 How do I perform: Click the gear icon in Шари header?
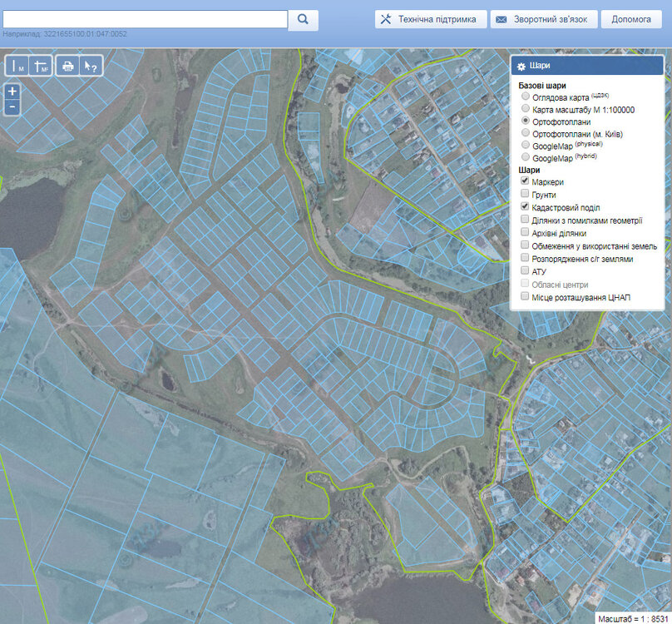coord(521,67)
